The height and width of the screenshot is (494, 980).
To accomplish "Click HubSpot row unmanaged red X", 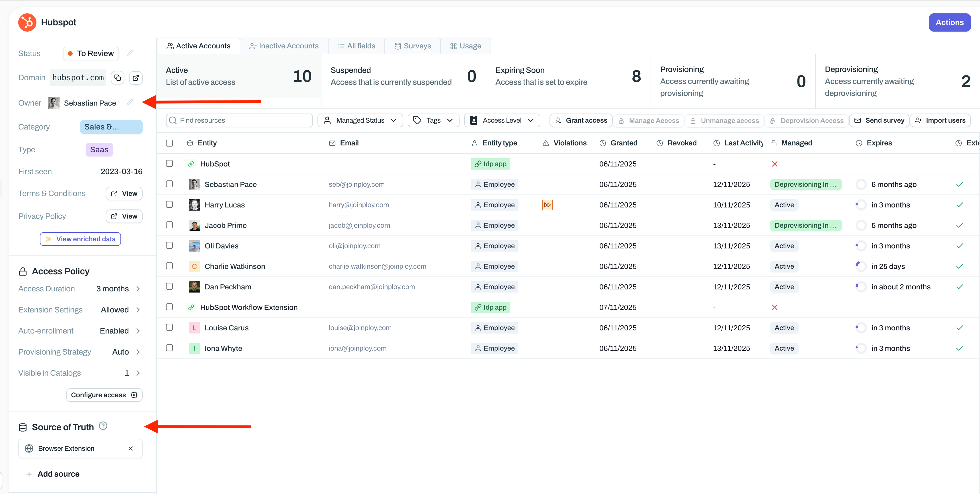I will click(774, 164).
